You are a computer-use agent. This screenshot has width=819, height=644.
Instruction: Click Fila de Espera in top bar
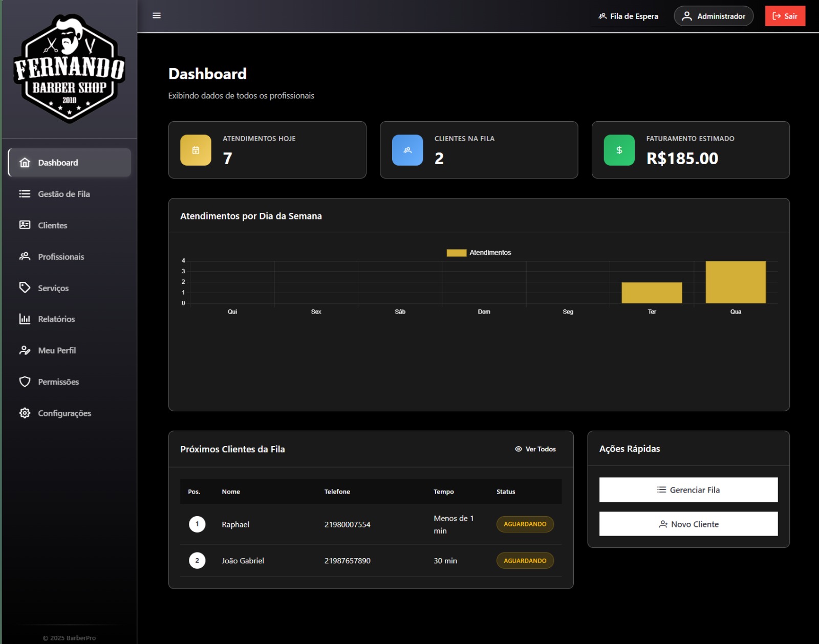click(628, 16)
